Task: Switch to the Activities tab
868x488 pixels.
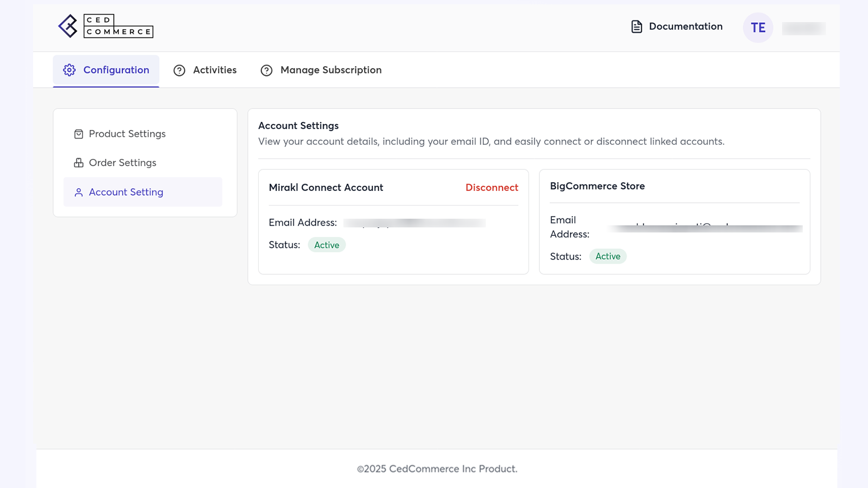Action: coord(205,70)
